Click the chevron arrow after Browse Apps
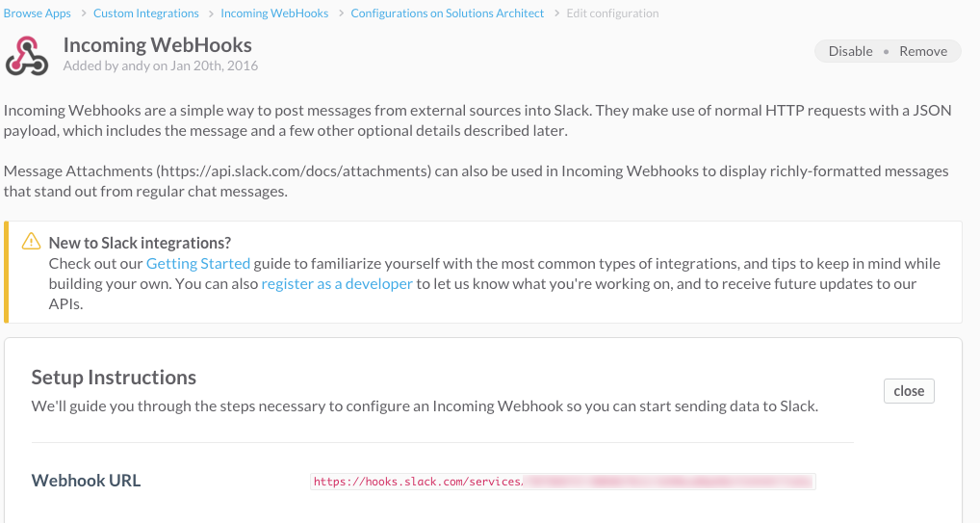The height and width of the screenshot is (523, 980). (x=83, y=13)
